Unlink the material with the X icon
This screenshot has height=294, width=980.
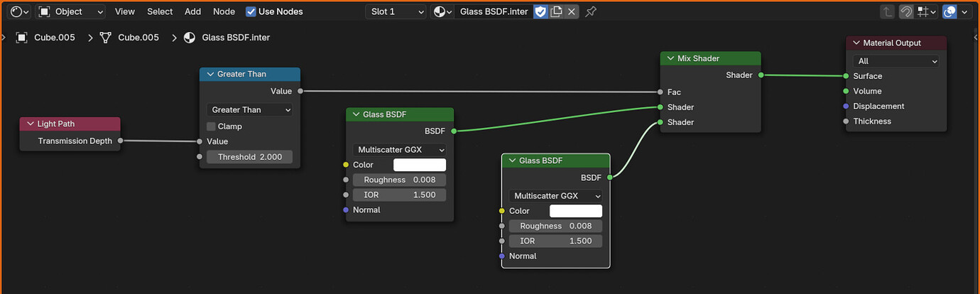[572, 11]
